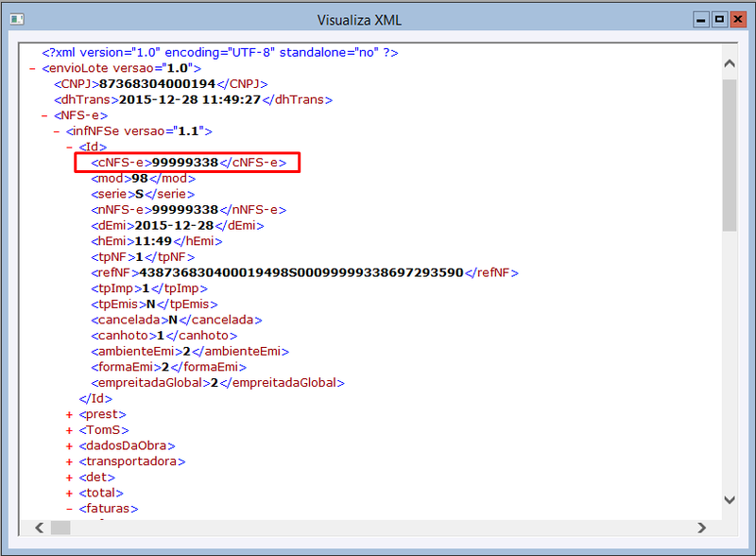This screenshot has width=756, height=556.
Task: Click the vertical scrollbar down arrow
Action: click(x=730, y=499)
